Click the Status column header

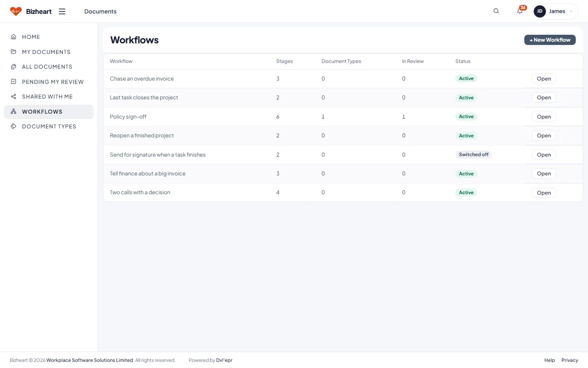pyautogui.click(x=463, y=61)
